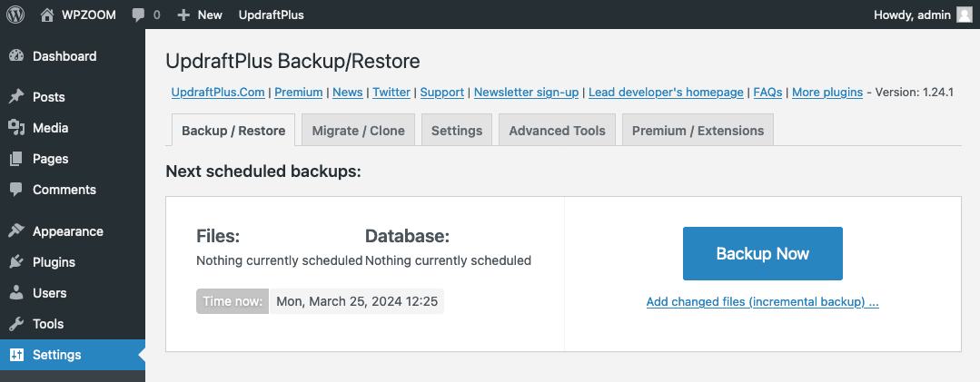
Task: Click Add changed files (incremental backup) link
Action: (763, 302)
